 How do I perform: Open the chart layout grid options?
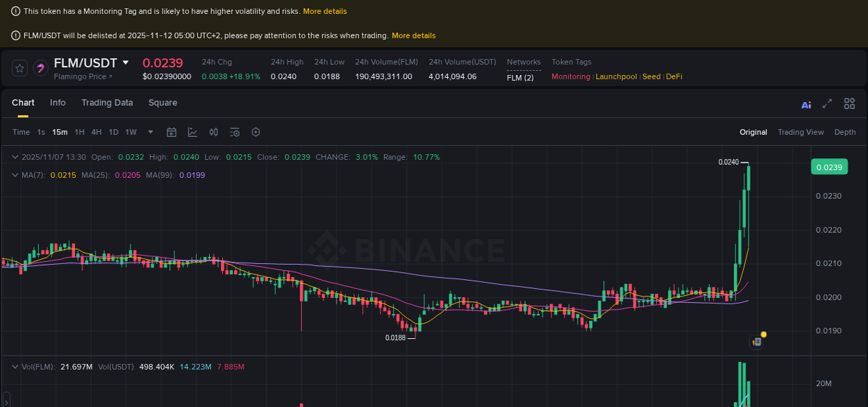coord(849,103)
